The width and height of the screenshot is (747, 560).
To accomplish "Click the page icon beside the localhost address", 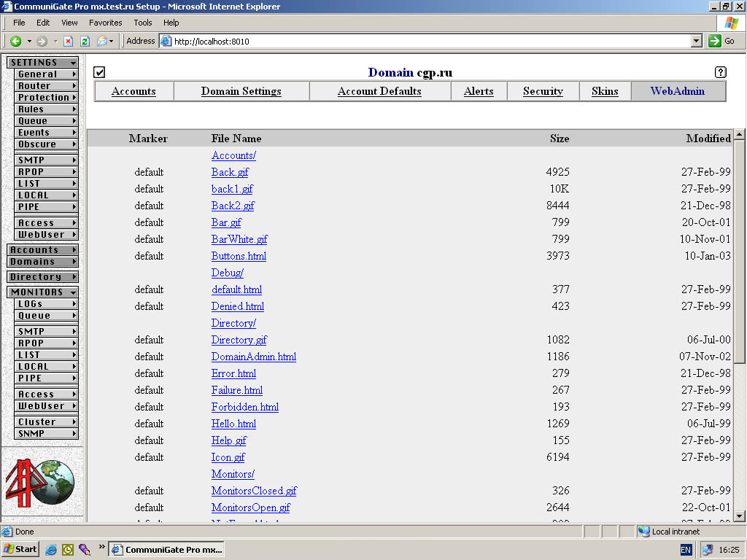I will [x=166, y=42].
